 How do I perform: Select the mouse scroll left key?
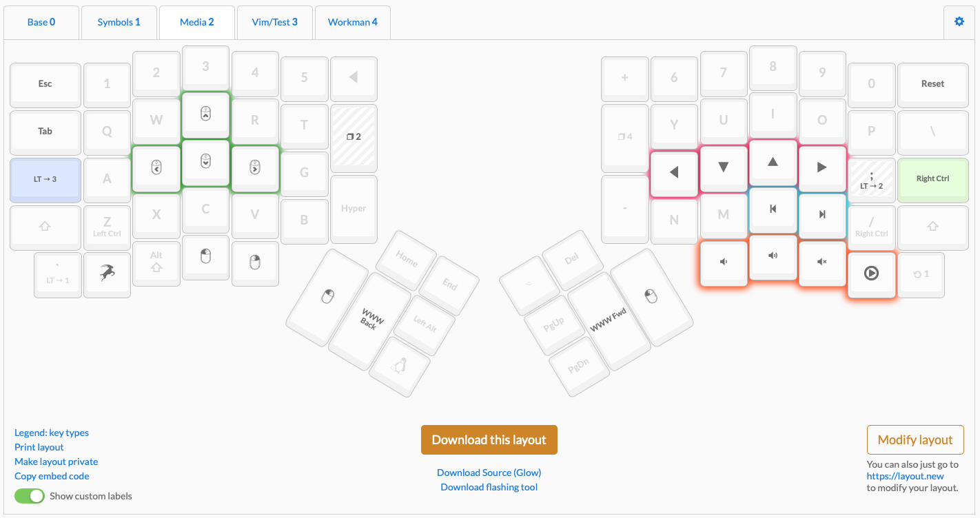point(156,167)
